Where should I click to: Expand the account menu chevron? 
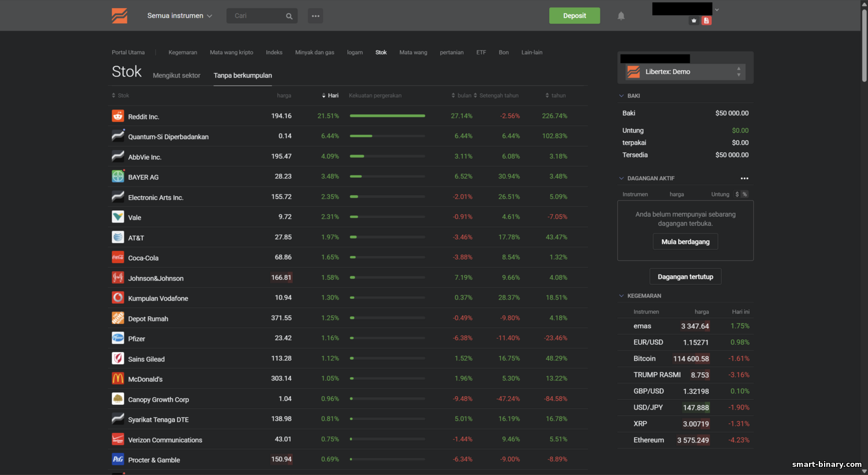(x=717, y=10)
